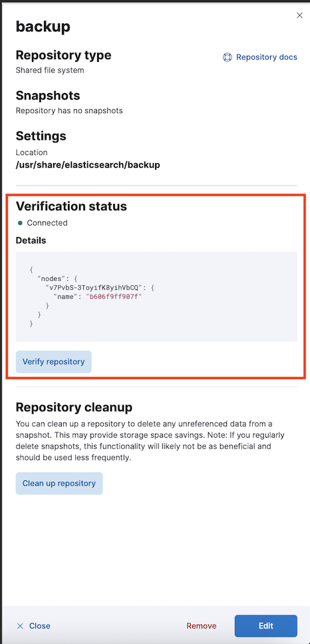Click the Shared file system text

click(x=50, y=71)
